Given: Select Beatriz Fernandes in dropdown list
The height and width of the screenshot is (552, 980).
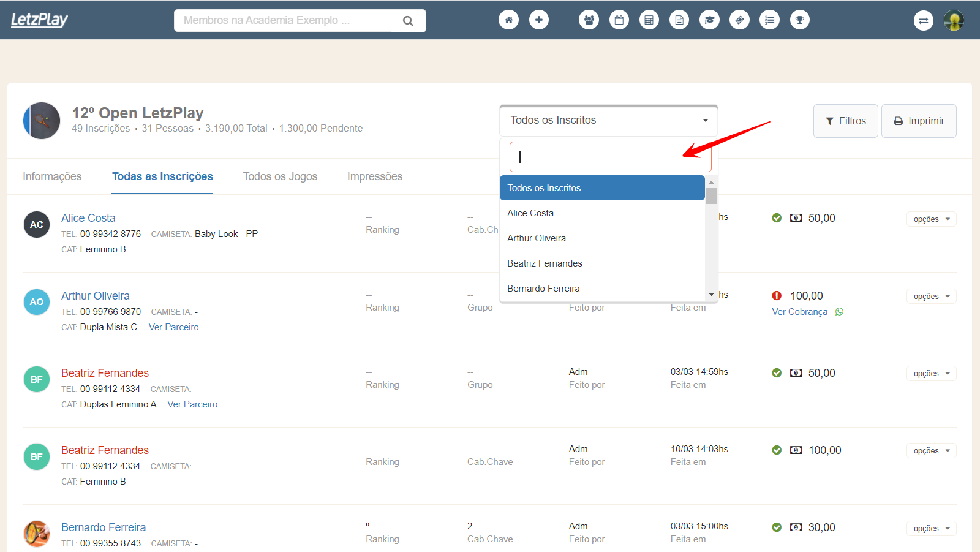Looking at the screenshot, I should (x=545, y=263).
